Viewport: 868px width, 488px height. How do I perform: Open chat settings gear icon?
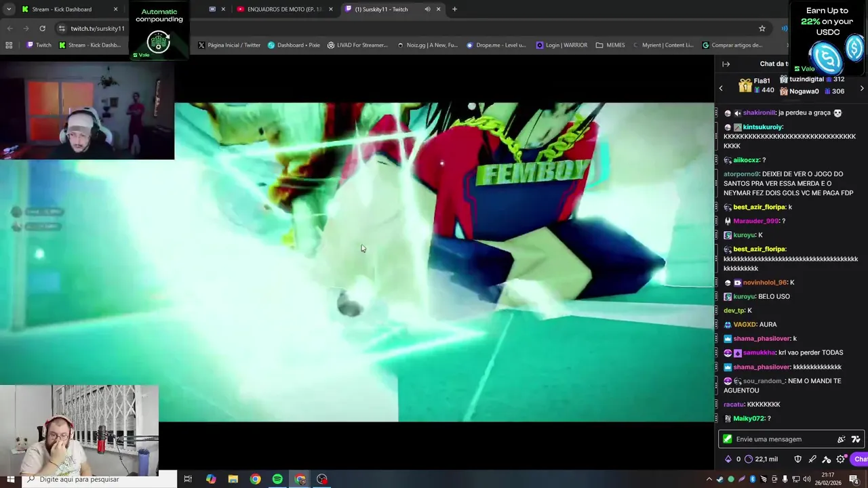click(x=842, y=459)
